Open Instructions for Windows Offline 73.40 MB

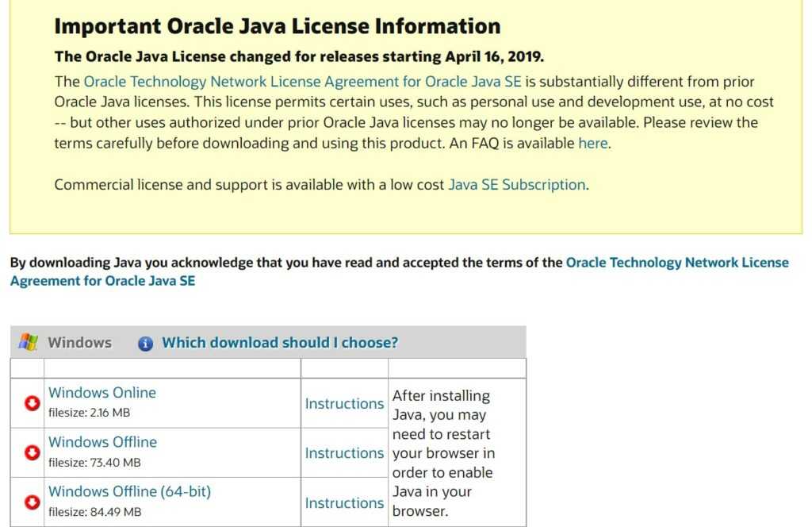tap(344, 453)
